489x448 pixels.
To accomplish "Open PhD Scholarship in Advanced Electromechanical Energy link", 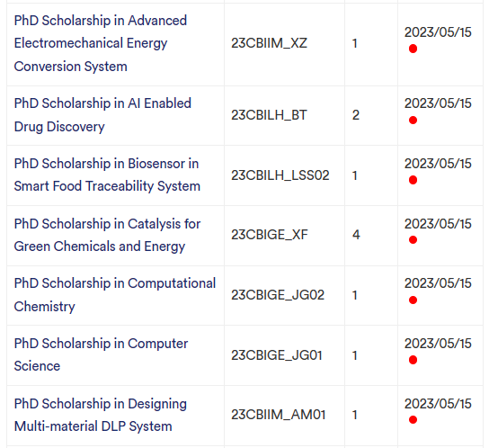I will point(101,43).
